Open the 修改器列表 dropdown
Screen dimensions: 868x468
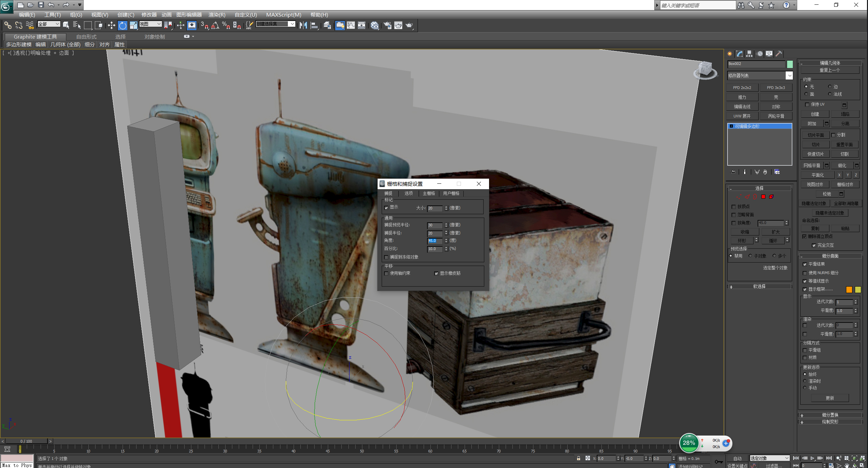pyautogui.click(x=789, y=75)
